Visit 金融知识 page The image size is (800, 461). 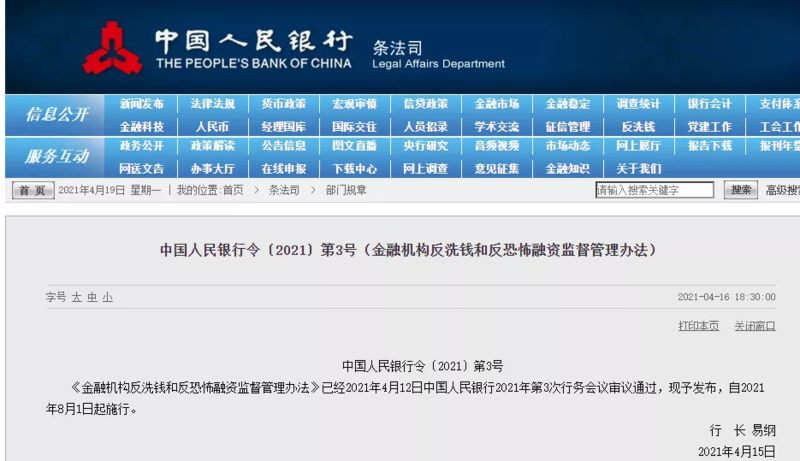(x=567, y=168)
